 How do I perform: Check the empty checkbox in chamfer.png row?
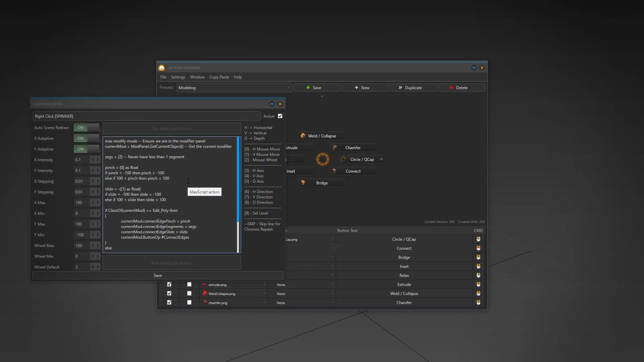(189, 302)
